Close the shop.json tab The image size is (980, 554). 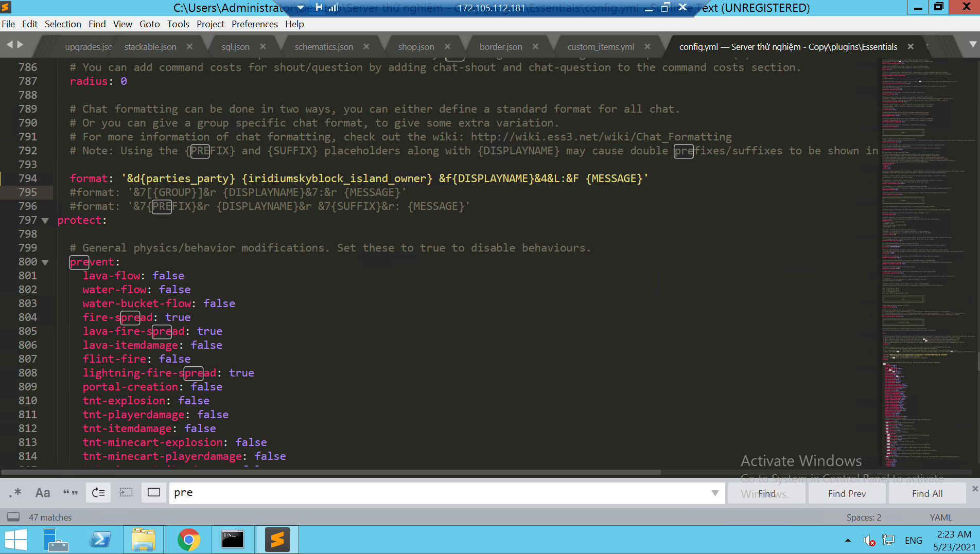pyautogui.click(x=447, y=46)
